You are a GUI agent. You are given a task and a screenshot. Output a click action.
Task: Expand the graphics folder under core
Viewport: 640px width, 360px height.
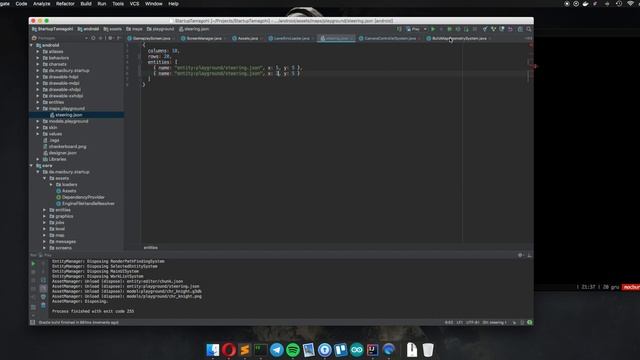(45, 216)
